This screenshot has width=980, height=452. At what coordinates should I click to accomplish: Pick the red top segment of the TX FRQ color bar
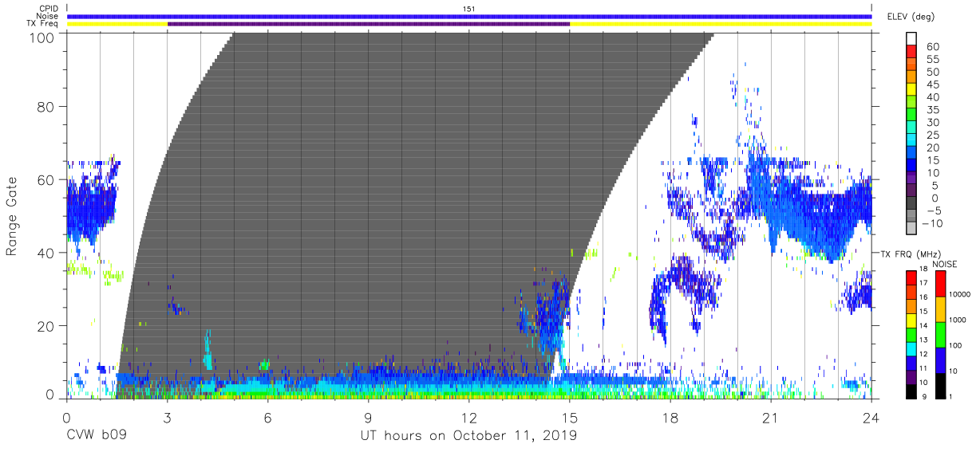click(912, 278)
